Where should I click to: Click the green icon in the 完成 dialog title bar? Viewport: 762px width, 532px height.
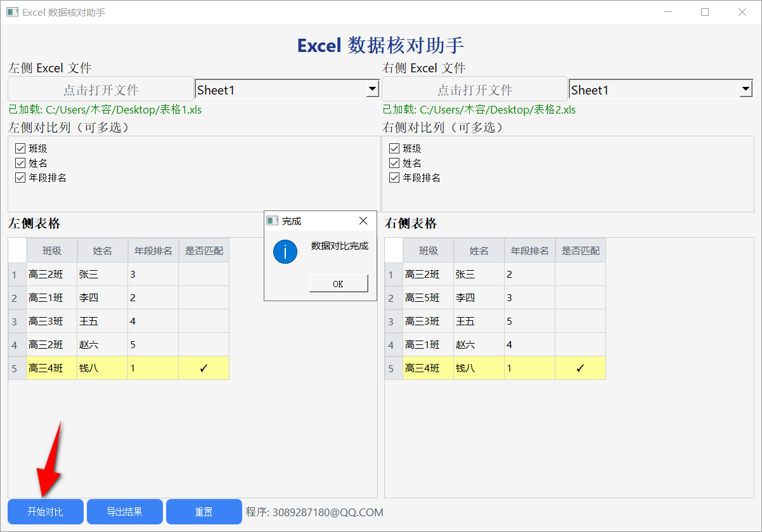point(271,221)
